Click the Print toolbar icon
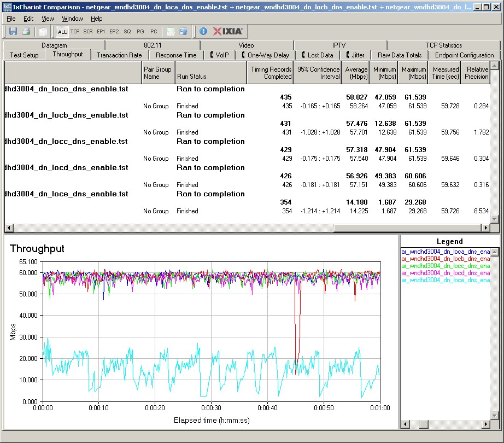 click(26, 32)
